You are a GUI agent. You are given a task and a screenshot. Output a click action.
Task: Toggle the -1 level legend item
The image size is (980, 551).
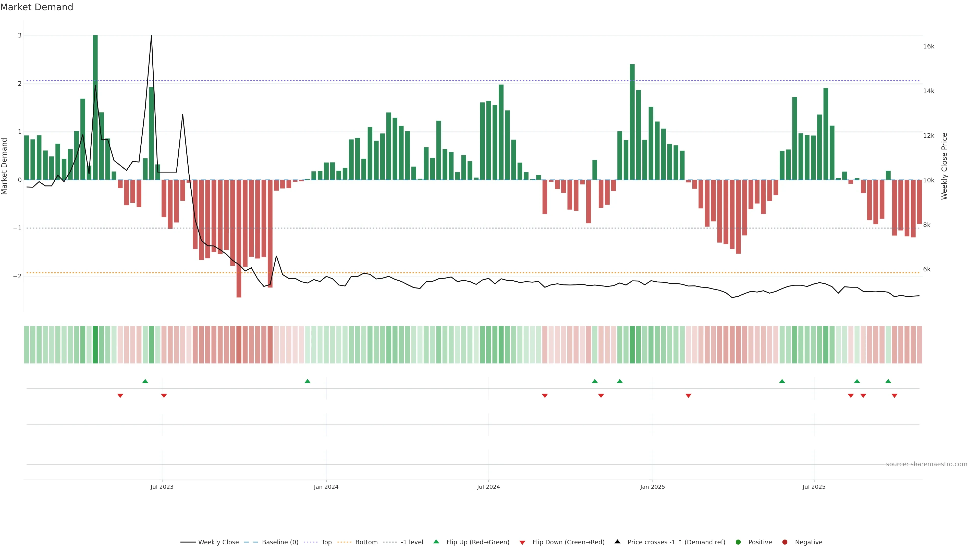412,542
